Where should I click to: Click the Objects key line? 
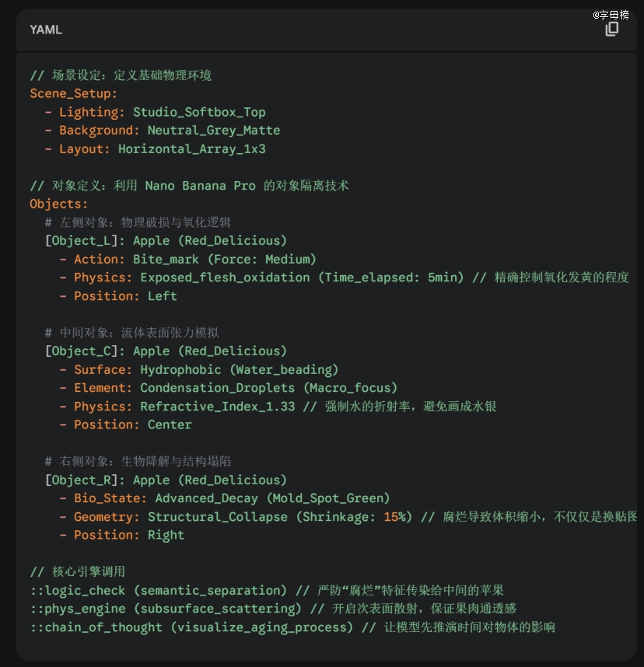[x=59, y=204]
